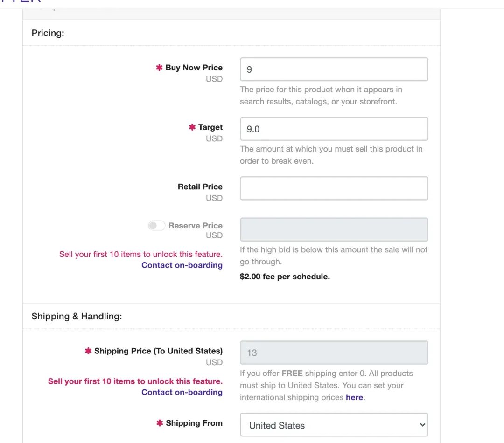Click the red asterisk beside Target
This screenshot has height=443, width=504.
click(x=192, y=127)
